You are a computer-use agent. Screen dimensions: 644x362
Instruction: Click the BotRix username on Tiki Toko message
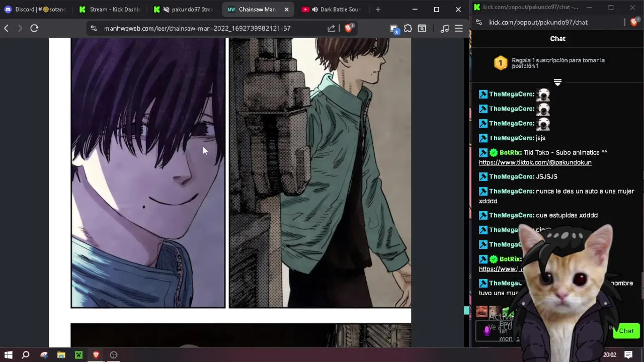(510, 152)
